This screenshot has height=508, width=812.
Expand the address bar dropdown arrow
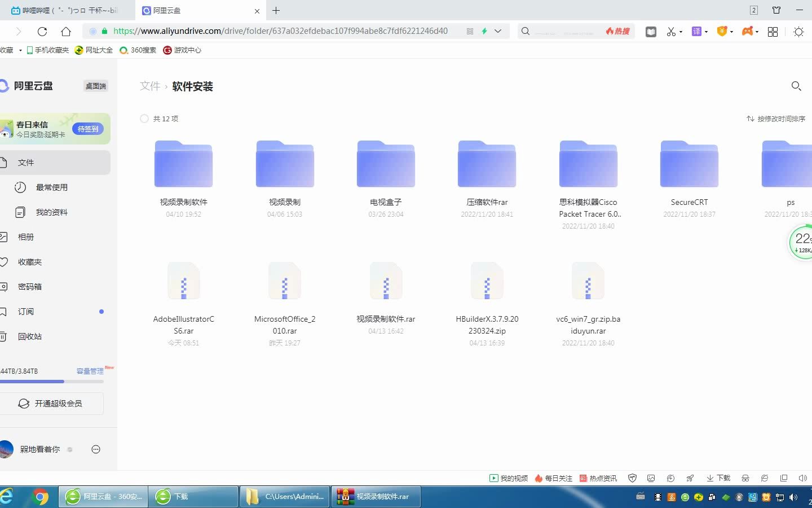[498, 31]
